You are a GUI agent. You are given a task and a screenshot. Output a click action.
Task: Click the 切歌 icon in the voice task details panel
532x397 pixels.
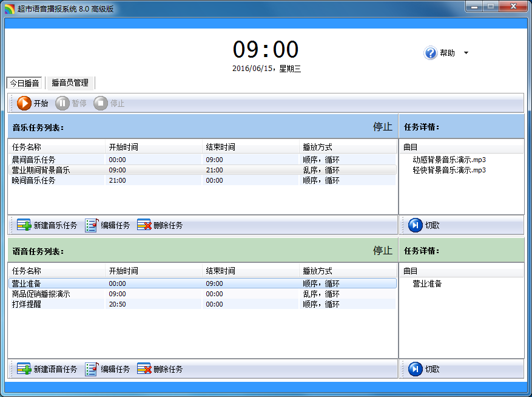(x=415, y=368)
